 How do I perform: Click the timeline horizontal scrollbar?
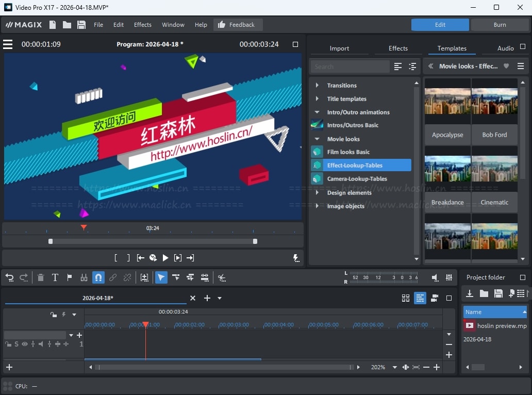coord(224,367)
